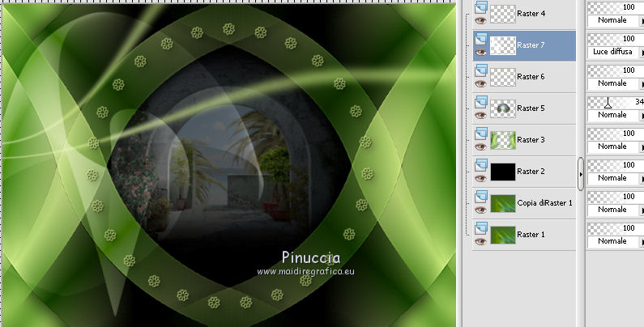
Task: Select the Copia diRaster 1 thumbnail
Action: click(x=503, y=203)
